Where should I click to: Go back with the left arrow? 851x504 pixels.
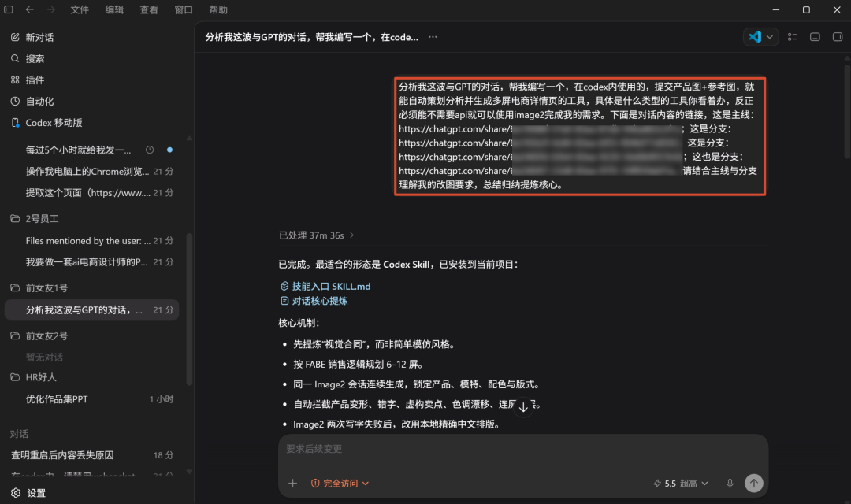coord(29,9)
